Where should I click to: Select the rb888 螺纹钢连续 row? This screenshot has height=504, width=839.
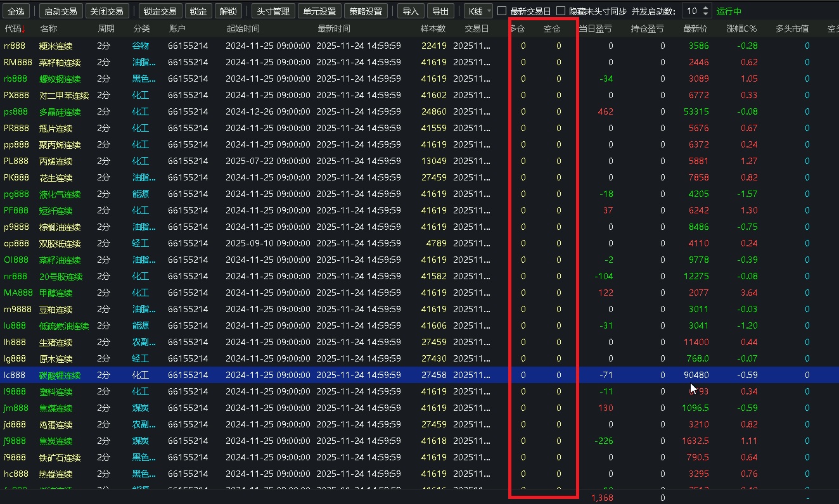coord(60,79)
